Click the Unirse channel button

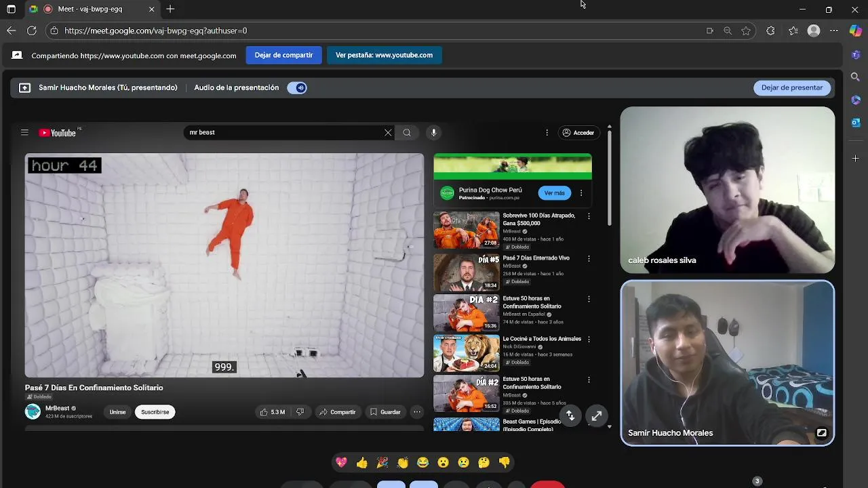pyautogui.click(x=117, y=412)
